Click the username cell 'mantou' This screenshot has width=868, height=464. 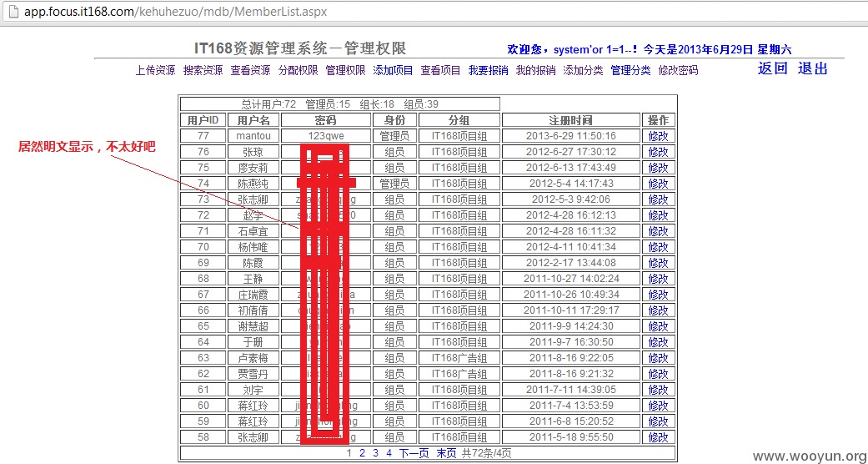pos(253,136)
